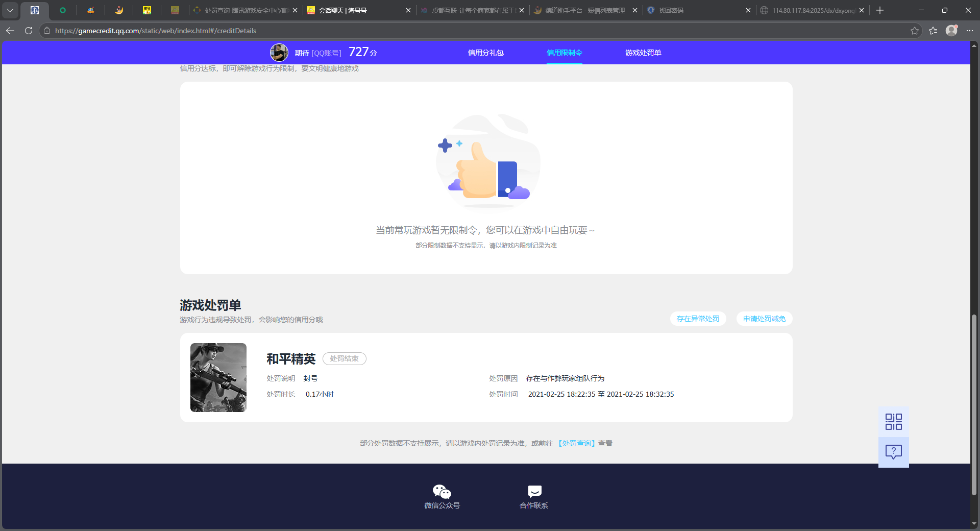
Task: Switch to the 114.80.117.84:2025 tab
Action: [813, 10]
